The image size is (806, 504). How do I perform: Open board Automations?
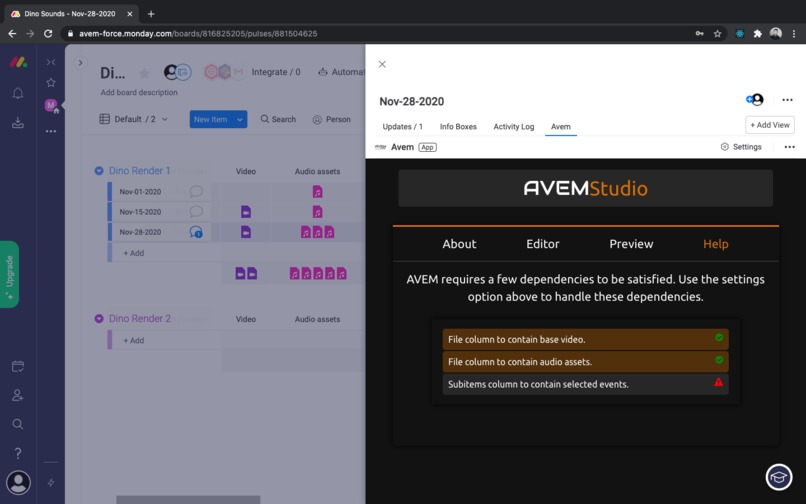pos(341,72)
